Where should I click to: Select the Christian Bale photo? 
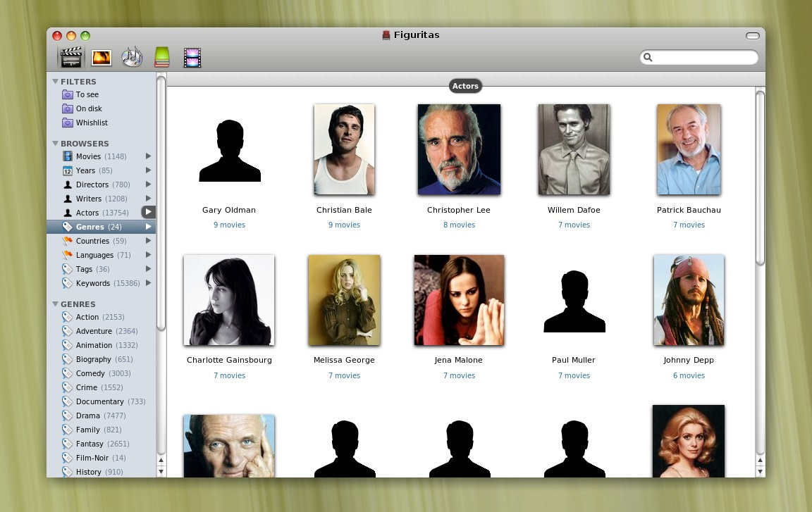[345, 149]
